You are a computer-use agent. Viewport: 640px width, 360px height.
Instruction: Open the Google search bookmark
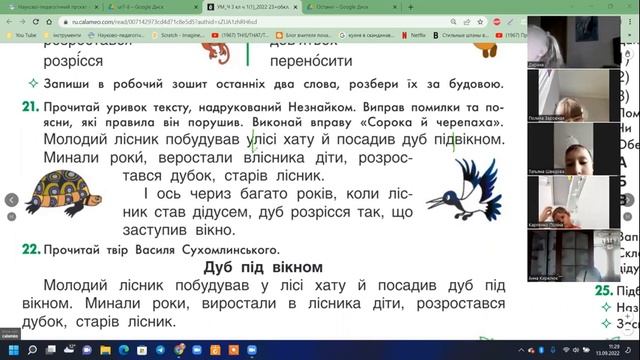[366, 36]
